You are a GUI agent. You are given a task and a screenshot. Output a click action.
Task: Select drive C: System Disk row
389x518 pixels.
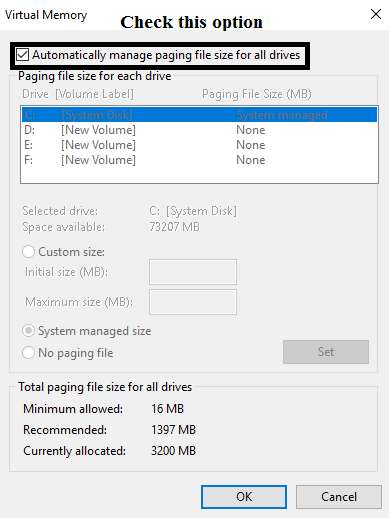(x=200, y=115)
